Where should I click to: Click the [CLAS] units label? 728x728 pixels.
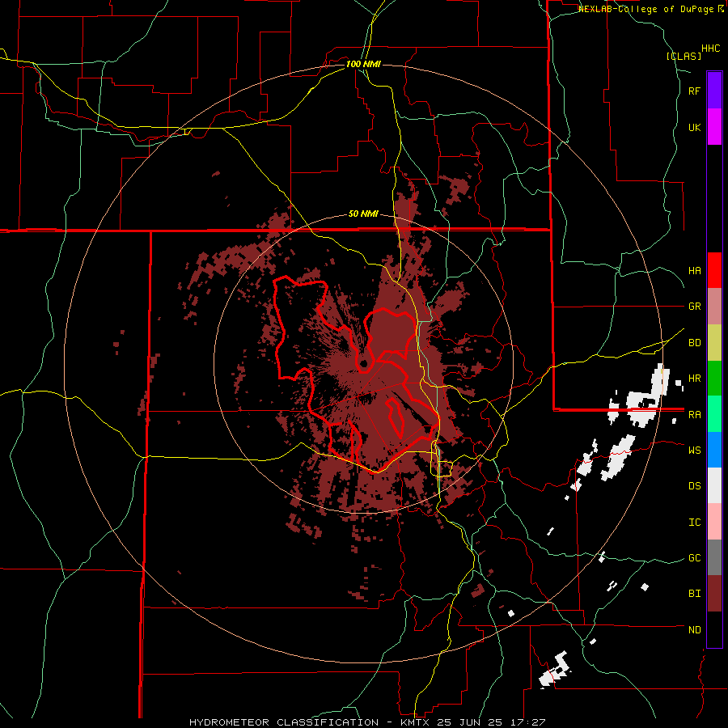pyautogui.click(x=684, y=56)
